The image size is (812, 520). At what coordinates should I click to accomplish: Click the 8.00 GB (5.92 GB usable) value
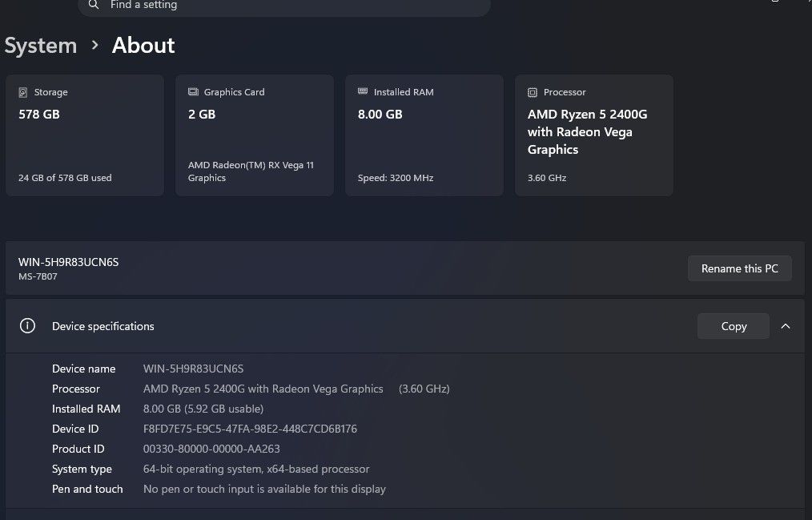203,409
